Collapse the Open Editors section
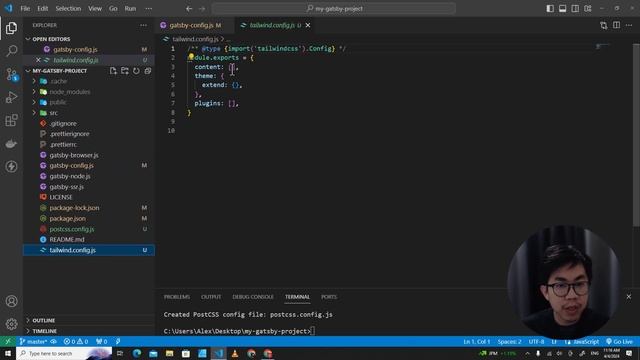640x360 pixels. pos(28,39)
